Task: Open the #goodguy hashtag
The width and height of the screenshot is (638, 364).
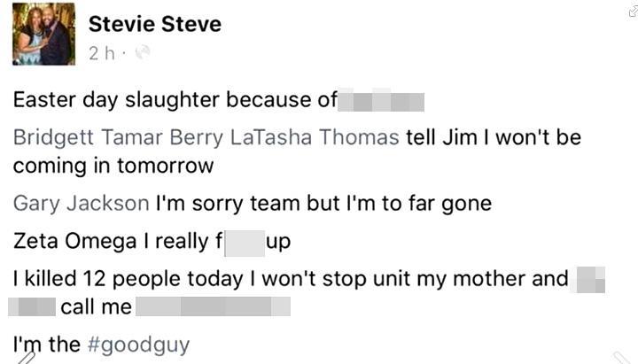Action: click(138, 345)
